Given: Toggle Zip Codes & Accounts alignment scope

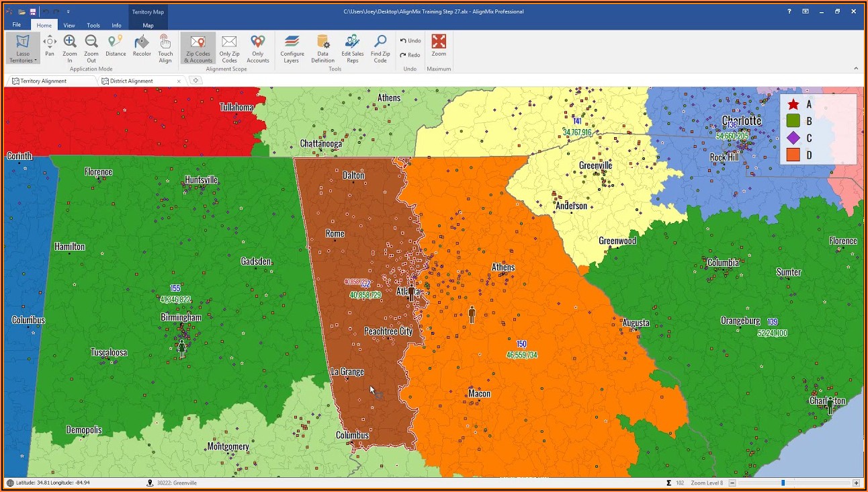Looking at the screenshot, I should point(198,47).
